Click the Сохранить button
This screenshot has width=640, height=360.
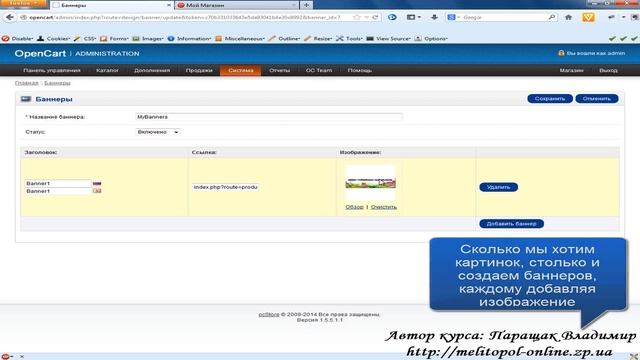(x=550, y=98)
